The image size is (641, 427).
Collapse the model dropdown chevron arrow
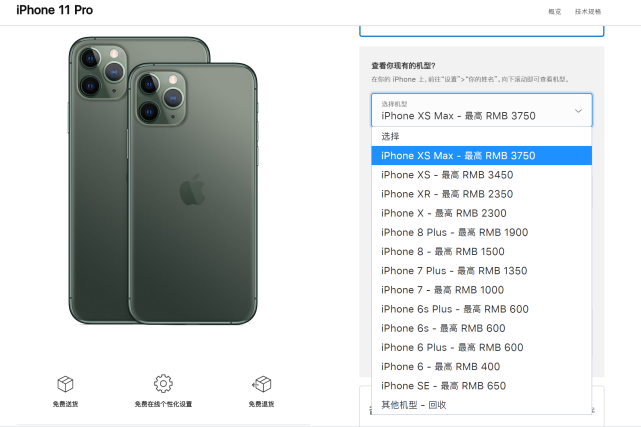(x=578, y=111)
